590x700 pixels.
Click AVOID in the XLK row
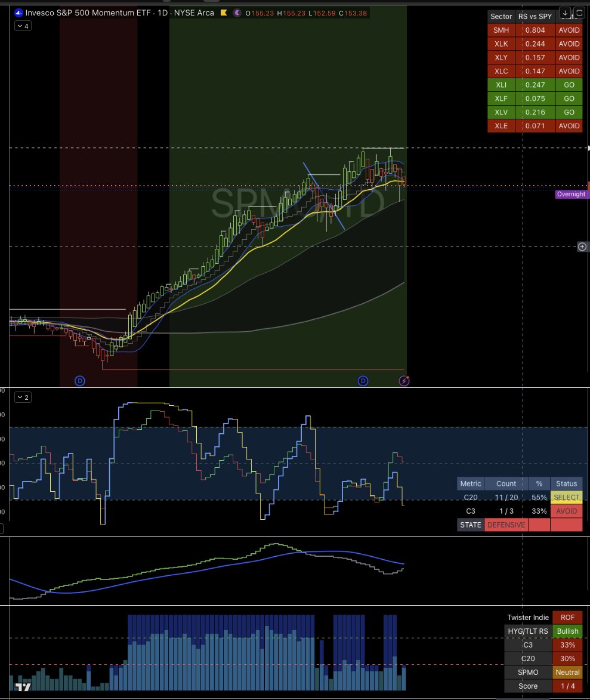click(x=569, y=44)
